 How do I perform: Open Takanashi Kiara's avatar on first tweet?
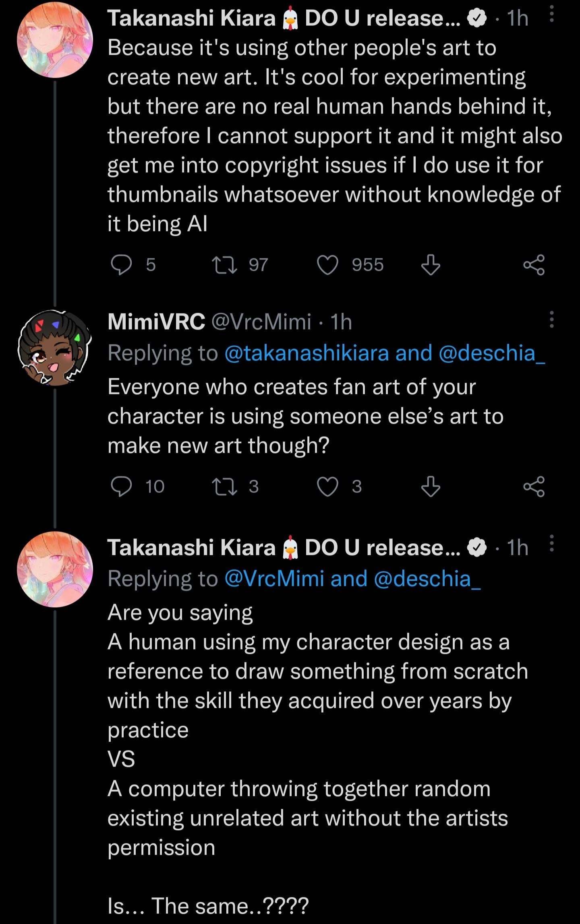click(55, 39)
